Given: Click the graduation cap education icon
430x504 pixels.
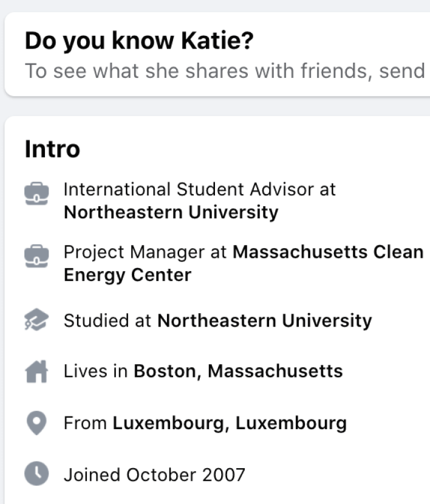Looking at the screenshot, I should [x=36, y=320].
